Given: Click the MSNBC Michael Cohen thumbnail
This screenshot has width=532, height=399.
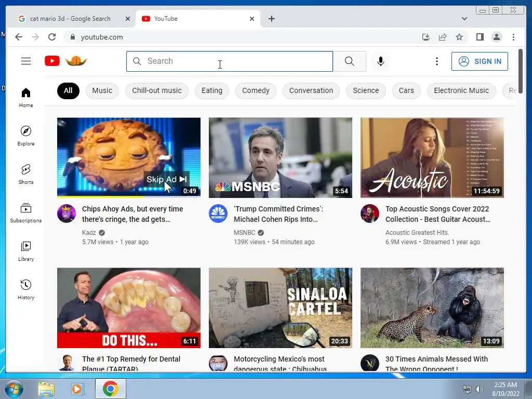Looking at the screenshot, I should (280, 157).
